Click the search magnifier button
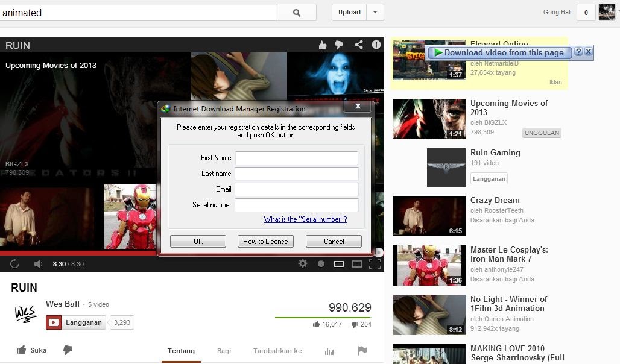Screen dimensions: 620x364 point(297,13)
